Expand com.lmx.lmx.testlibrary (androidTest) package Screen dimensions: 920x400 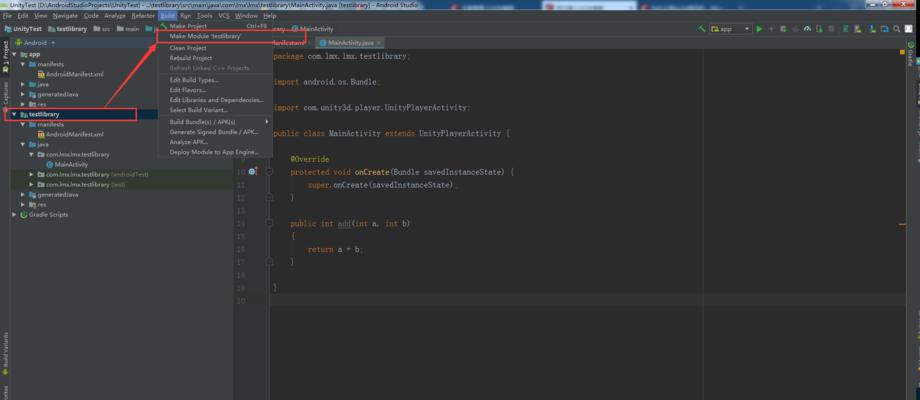click(x=32, y=175)
